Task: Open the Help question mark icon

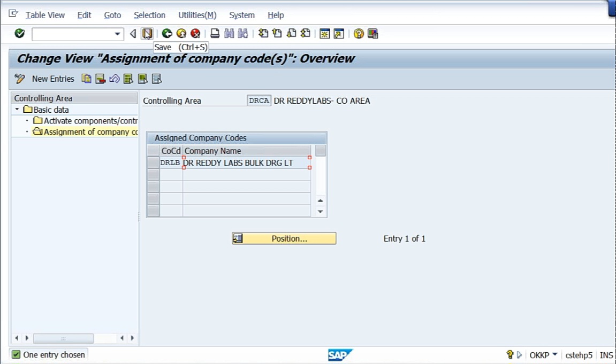Action: [x=358, y=34]
